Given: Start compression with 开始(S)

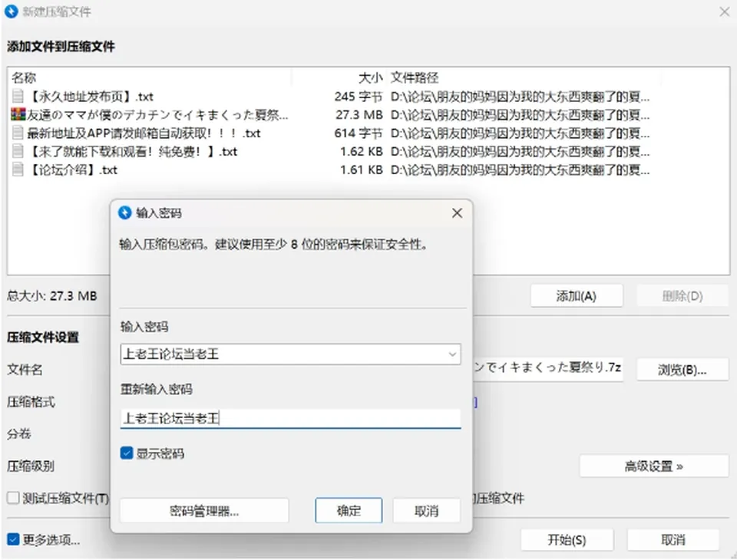Looking at the screenshot, I should click(x=567, y=540).
